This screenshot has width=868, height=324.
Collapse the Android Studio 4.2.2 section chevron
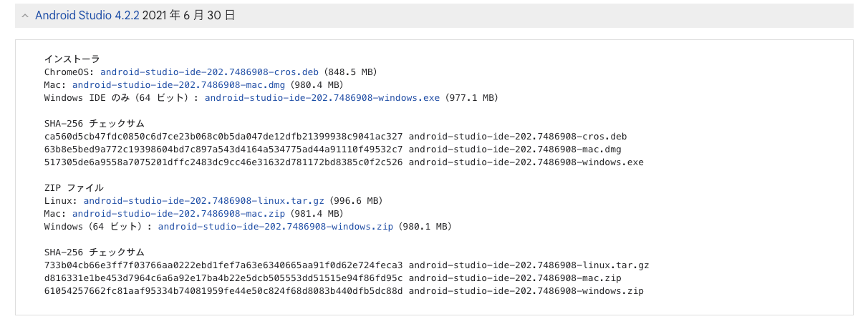click(25, 14)
